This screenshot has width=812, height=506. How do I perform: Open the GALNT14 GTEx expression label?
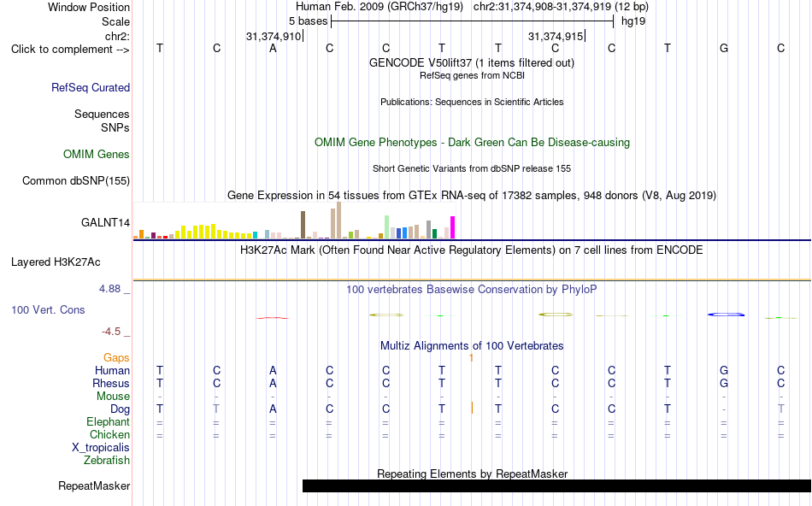[x=106, y=223]
